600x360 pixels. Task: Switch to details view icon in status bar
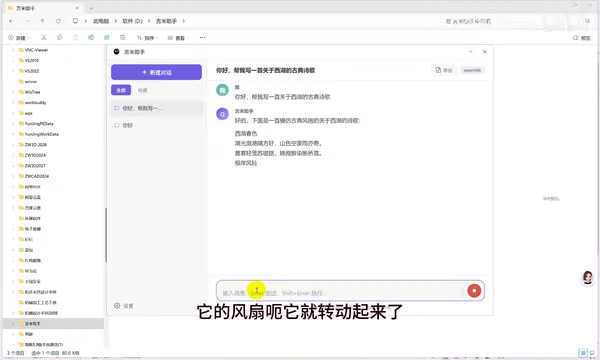pos(583,353)
